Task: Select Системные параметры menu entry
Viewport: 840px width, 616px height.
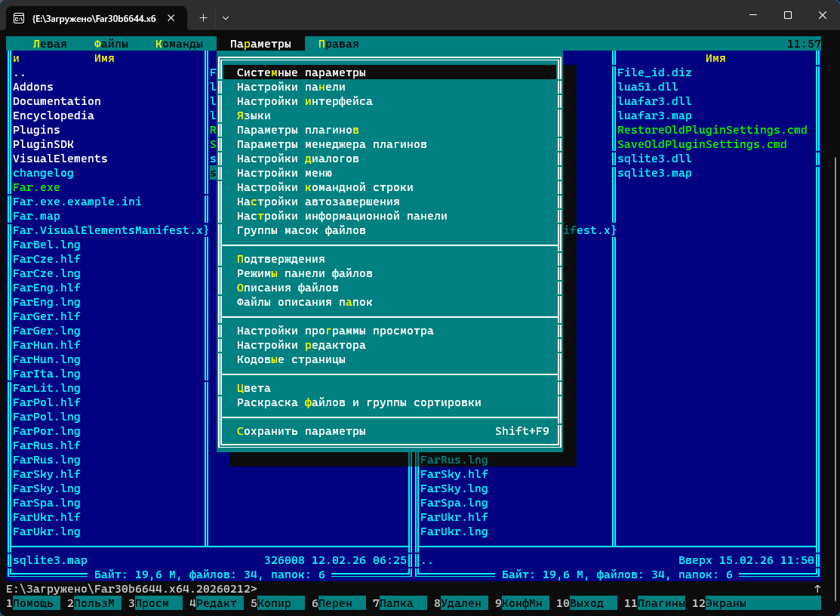Action: tap(301, 72)
